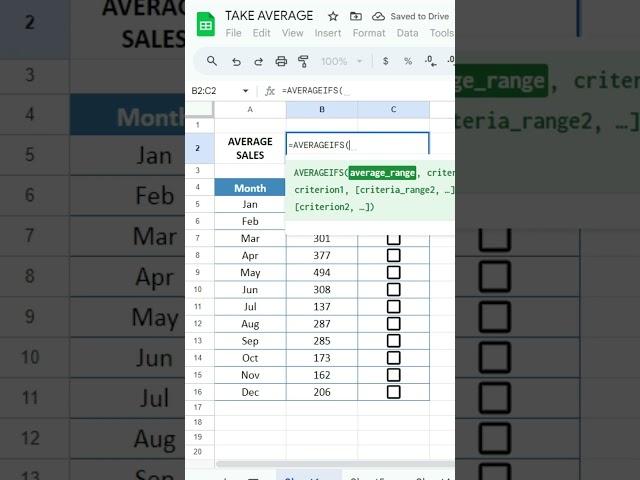Click the Dec month cell
Image resolution: width=640 pixels, height=480 pixels.
pos(250,392)
